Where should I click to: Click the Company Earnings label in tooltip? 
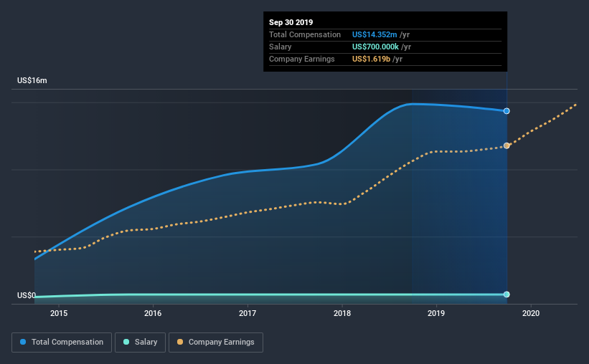click(x=301, y=59)
